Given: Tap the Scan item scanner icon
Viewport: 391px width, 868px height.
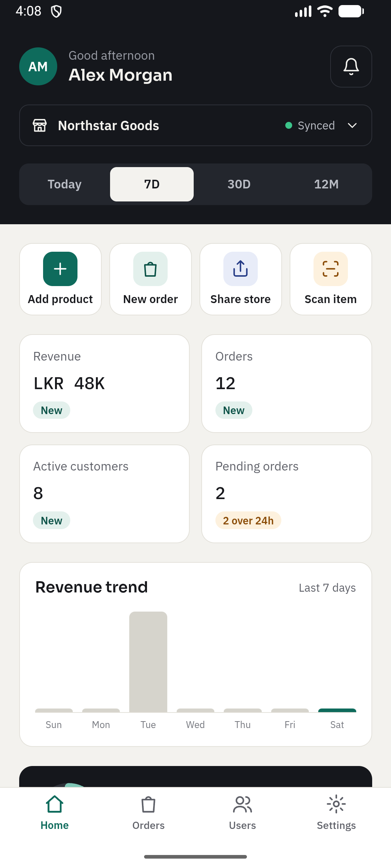Looking at the screenshot, I should (x=331, y=269).
